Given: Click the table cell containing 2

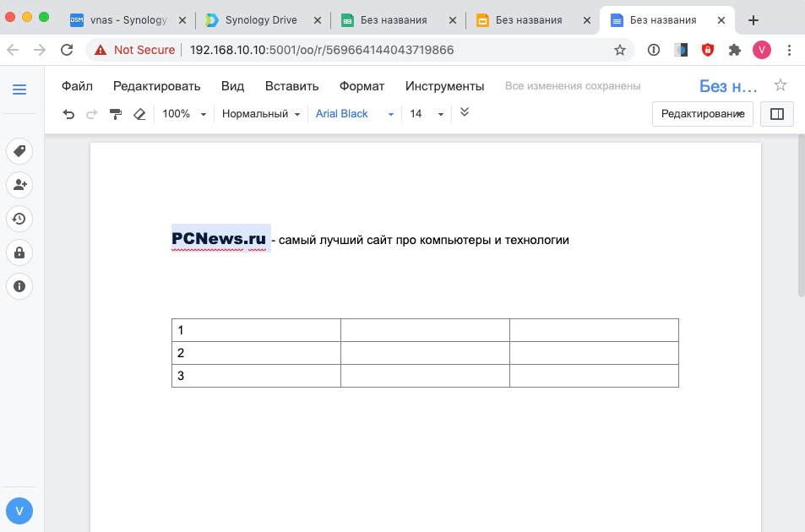Looking at the screenshot, I should click(x=256, y=353).
